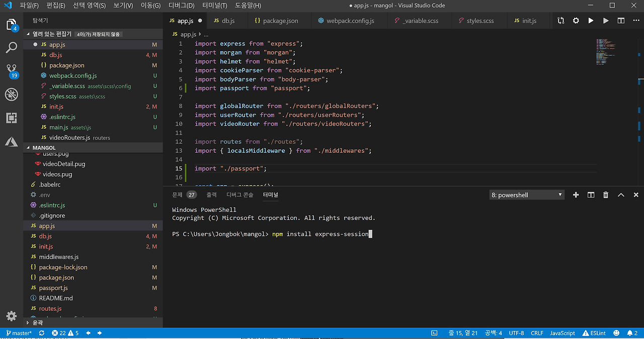Change the CRLF line ending setting
This screenshot has width=644, height=339.
click(537, 333)
